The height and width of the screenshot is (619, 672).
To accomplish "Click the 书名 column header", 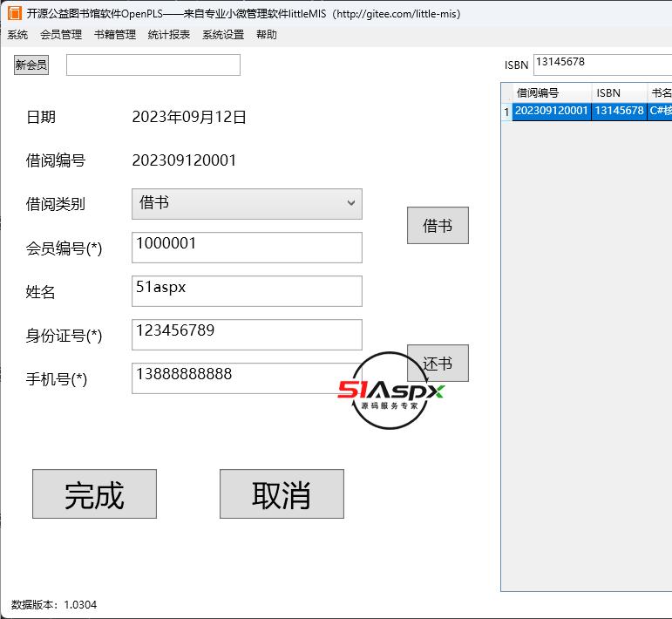I will [660, 92].
